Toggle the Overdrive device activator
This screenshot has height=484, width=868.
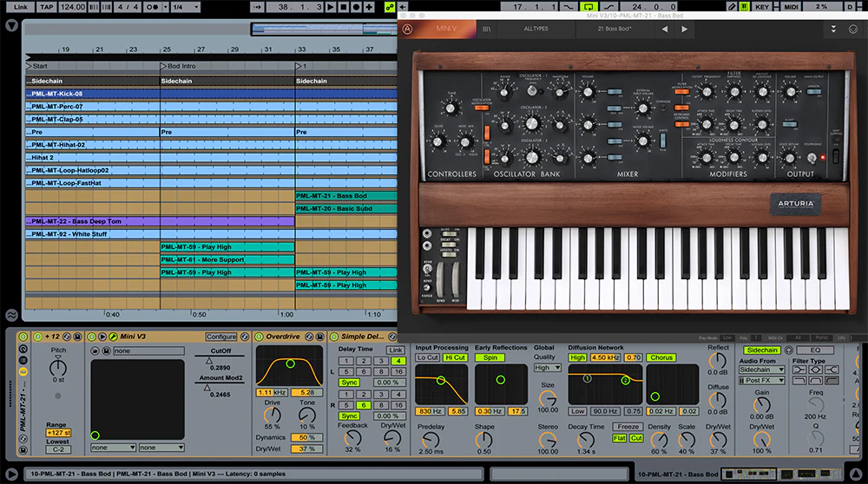point(259,337)
